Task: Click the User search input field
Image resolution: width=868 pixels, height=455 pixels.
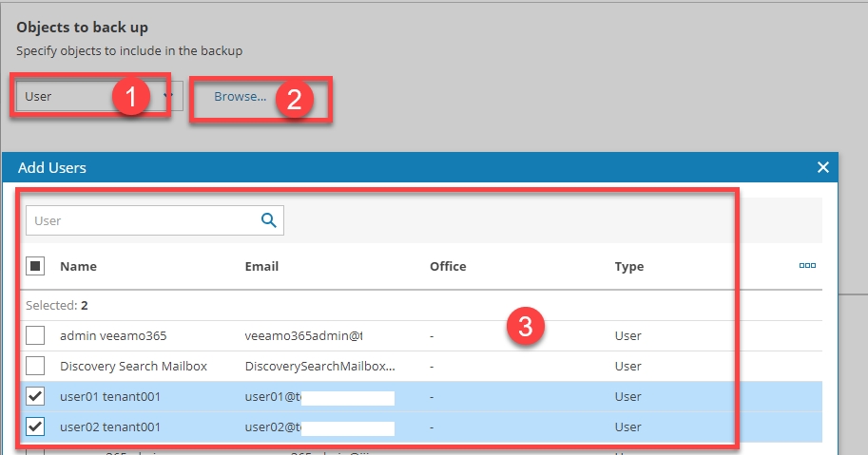Action: point(143,220)
